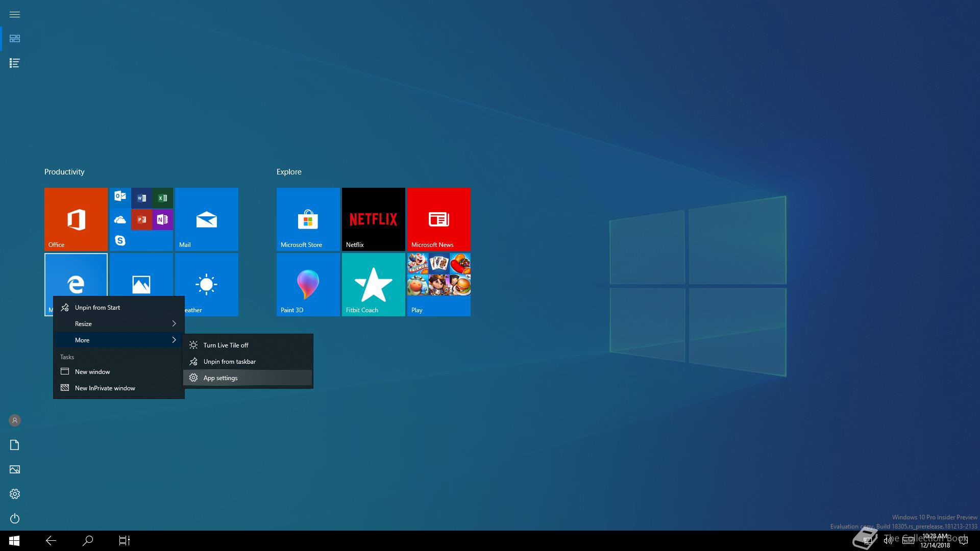Image resolution: width=980 pixels, height=551 pixels.
Task: Open Documents from the Start sidebar
Action: click(15, 445)
